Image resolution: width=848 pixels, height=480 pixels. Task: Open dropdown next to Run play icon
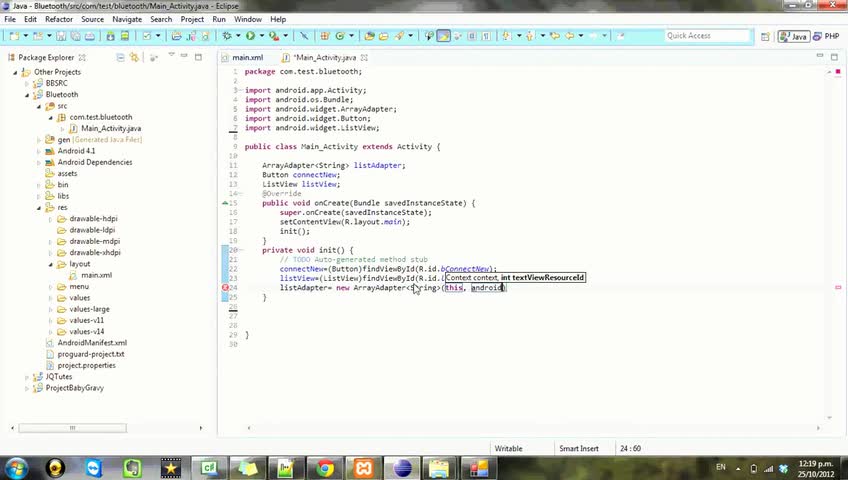262,36
